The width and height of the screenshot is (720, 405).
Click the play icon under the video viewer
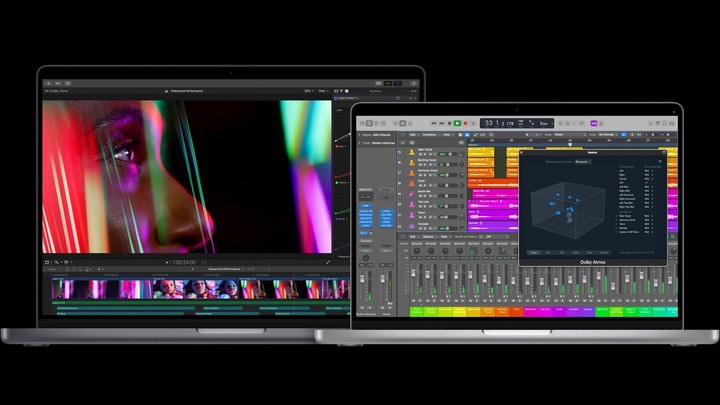click(167, 262)
